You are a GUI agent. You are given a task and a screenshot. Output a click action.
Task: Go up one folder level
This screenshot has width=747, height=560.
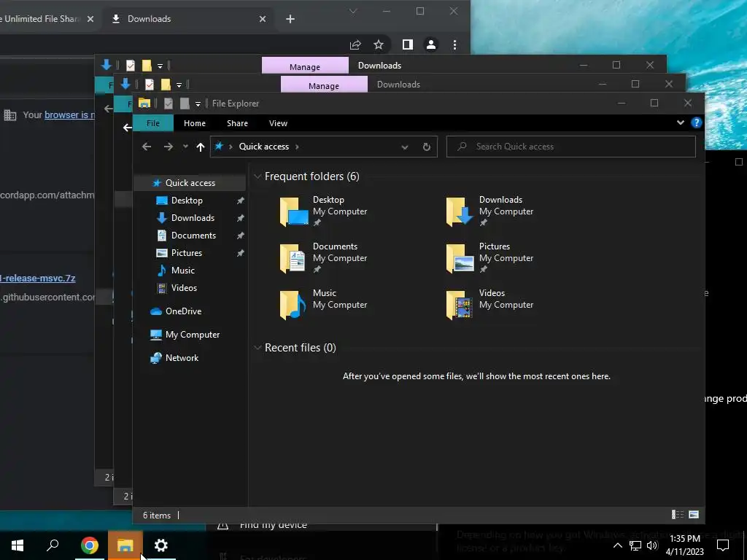(x=200, y=147)
